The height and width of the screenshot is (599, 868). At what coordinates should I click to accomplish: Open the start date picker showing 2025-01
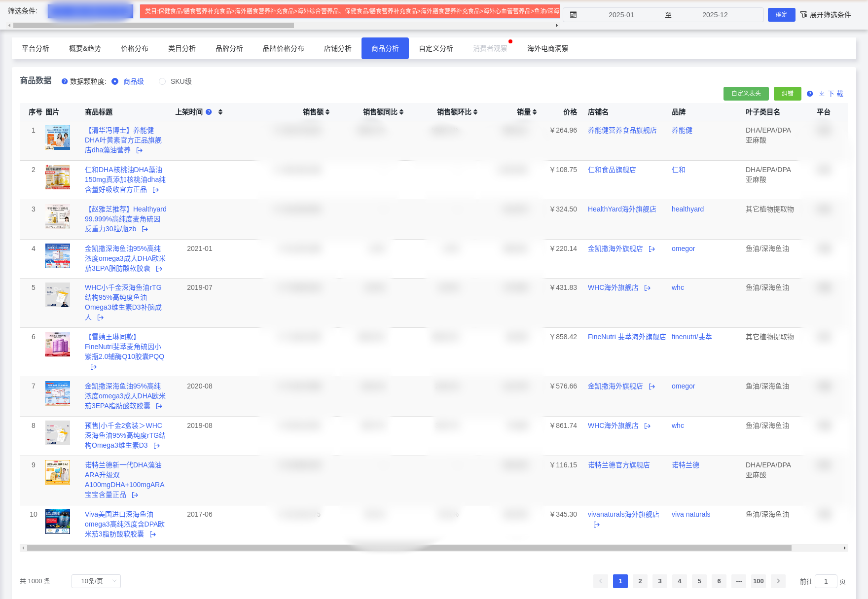point(622,14)
